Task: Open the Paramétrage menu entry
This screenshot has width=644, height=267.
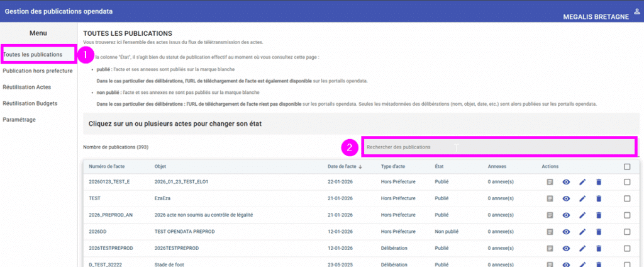Action: (19, 120)
